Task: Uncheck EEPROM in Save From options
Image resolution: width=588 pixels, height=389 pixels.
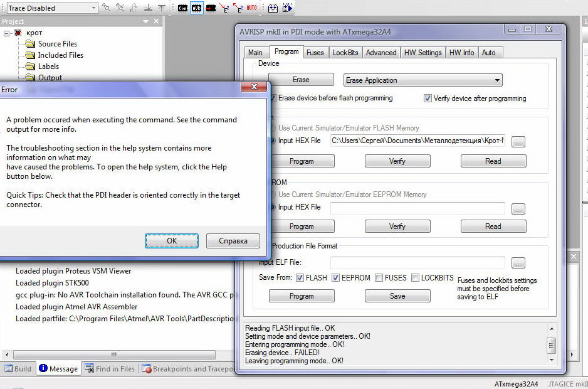Action: 335,278
